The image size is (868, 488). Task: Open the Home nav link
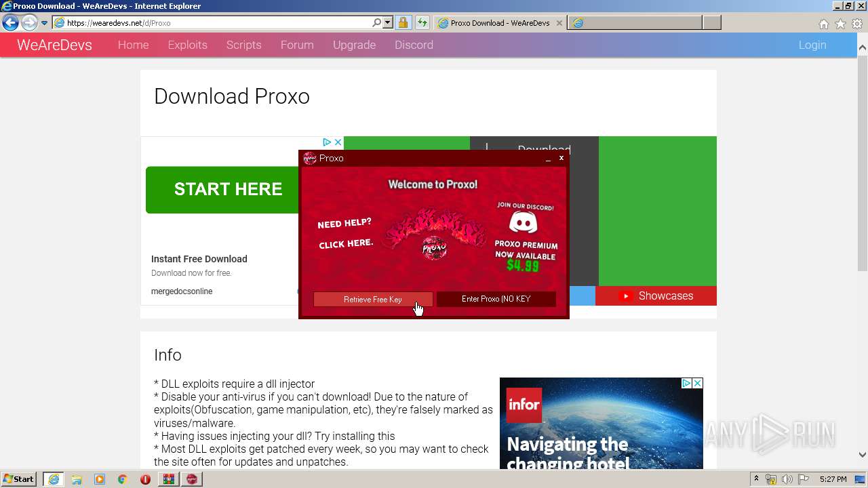(x=133, y=45)
